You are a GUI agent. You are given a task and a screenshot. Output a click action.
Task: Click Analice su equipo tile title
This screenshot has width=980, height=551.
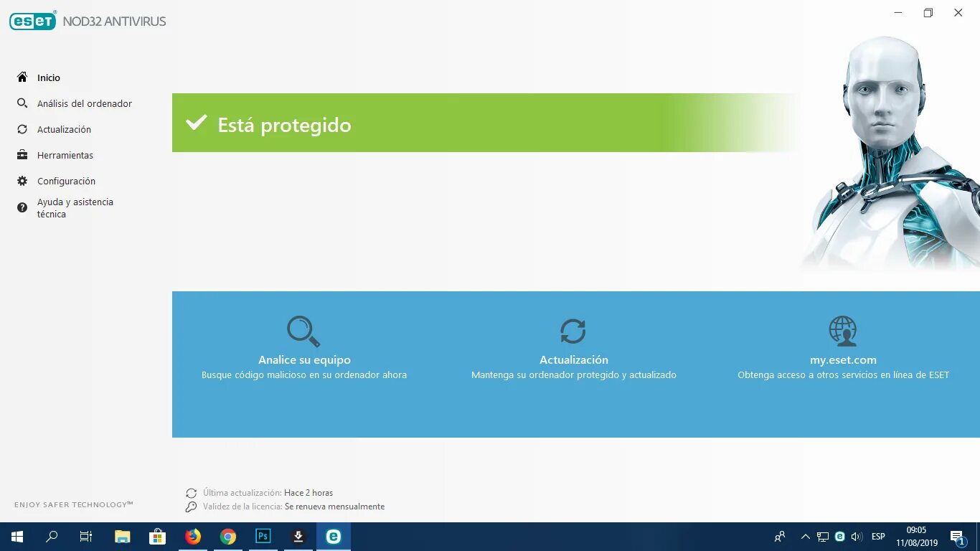[x=304, y=360]
